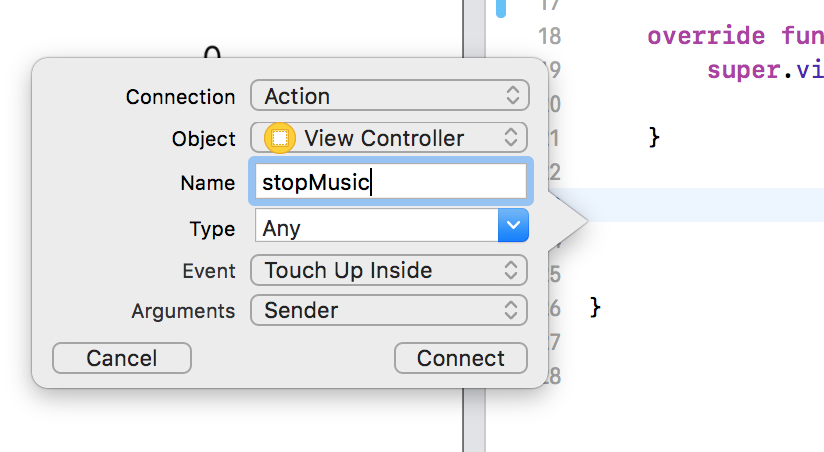Open the Connection popup set to Action

(x=389, y=96)
